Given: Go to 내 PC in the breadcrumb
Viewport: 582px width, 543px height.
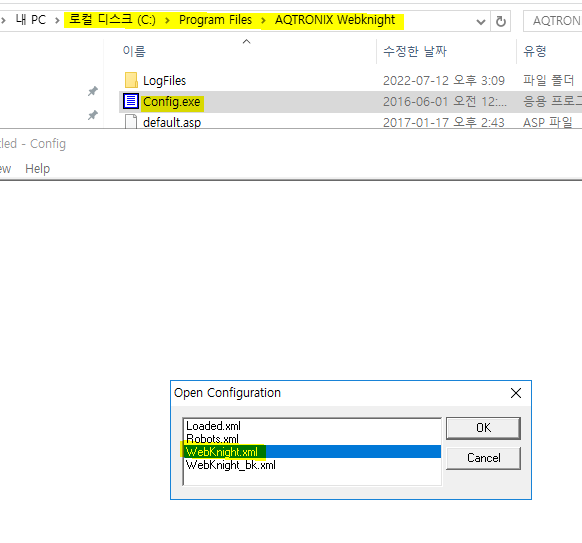Looking at the screenshot, I should pos(30,20).
